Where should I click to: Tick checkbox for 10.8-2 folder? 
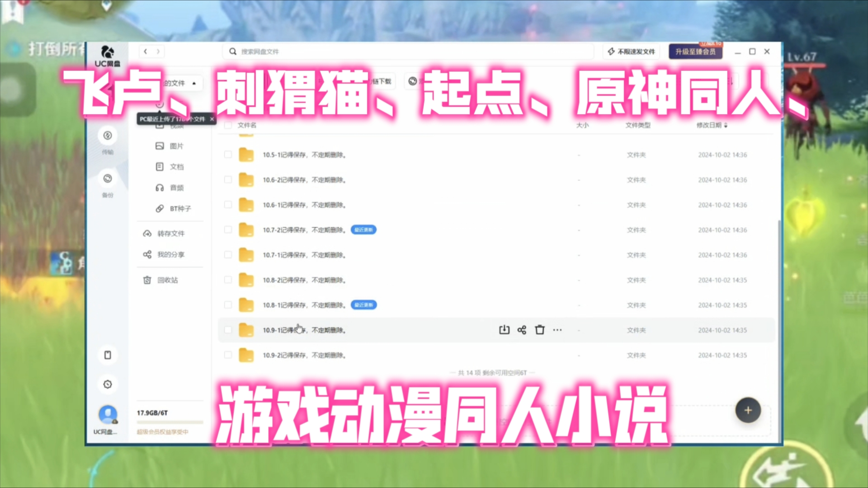(x=228, y=280)
